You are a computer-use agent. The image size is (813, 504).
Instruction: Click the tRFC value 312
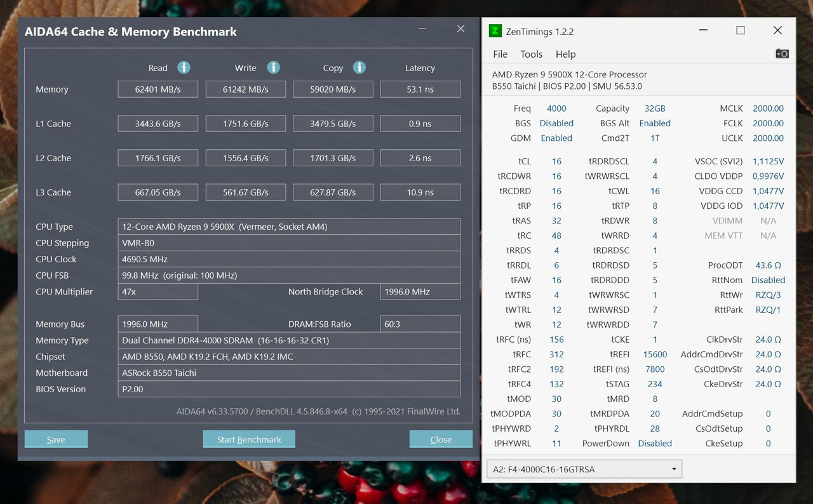(556, 354)
